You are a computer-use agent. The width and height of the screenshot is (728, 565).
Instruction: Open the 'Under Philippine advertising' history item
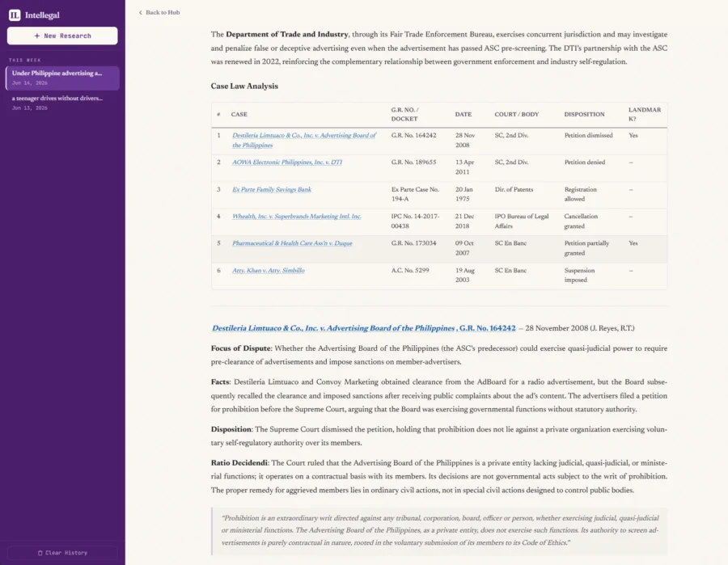[x=62, y=78]
